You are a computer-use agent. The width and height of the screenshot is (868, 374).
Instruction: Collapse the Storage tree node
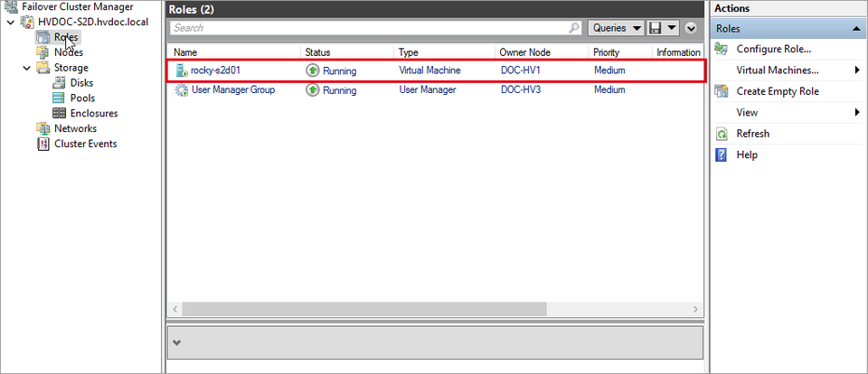click(x=27, y=68)
